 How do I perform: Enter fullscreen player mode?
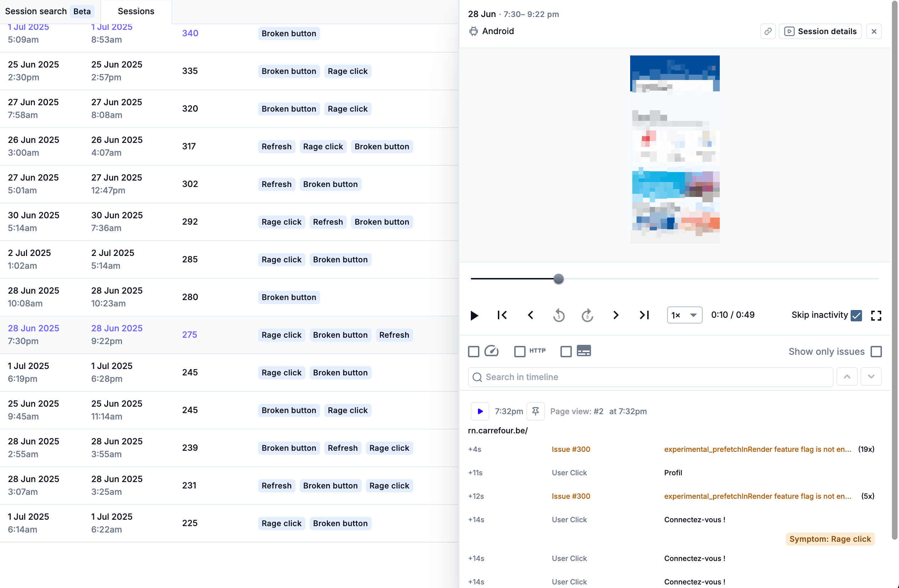876,315
